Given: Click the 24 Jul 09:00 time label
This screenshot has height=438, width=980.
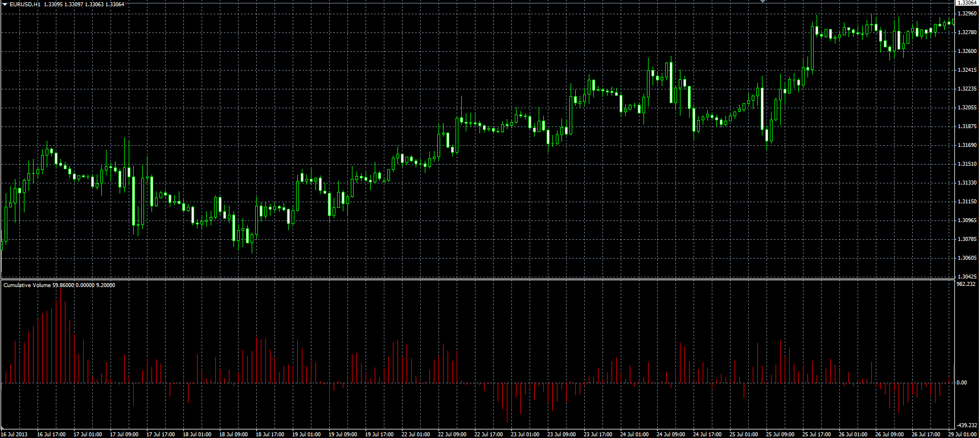Looking at the screenshot, I should 670,435.
